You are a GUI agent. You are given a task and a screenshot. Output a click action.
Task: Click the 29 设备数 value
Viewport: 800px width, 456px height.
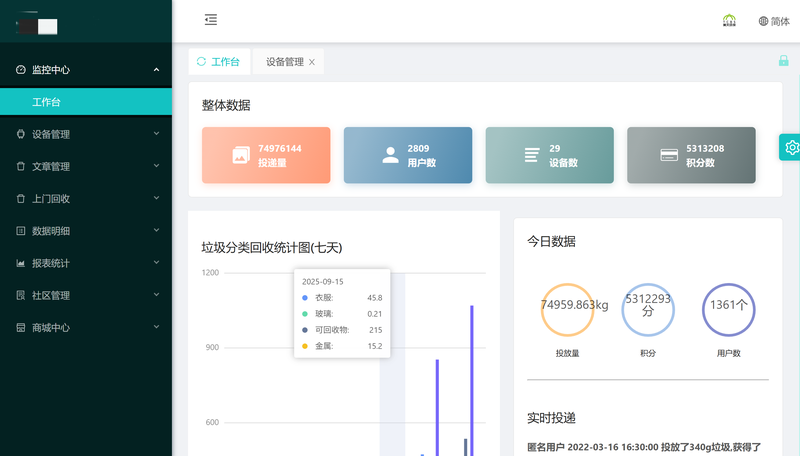click(x=555, y=148)
